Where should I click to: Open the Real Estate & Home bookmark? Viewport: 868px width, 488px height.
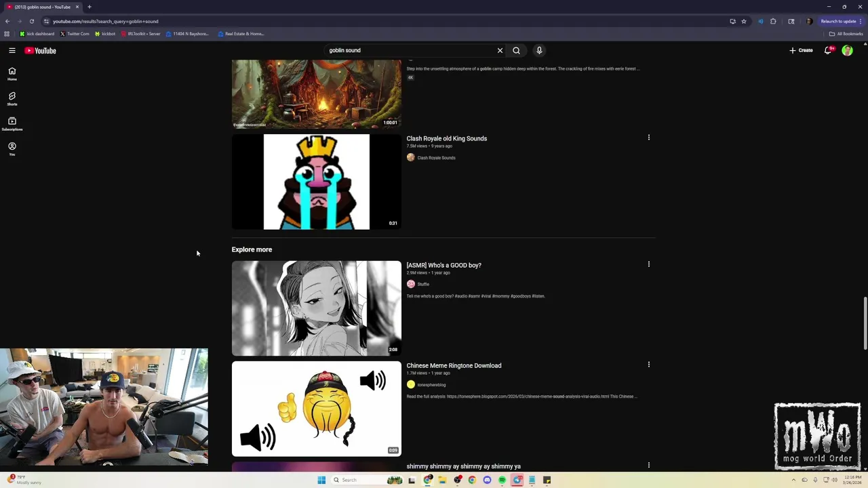(241, 34)
